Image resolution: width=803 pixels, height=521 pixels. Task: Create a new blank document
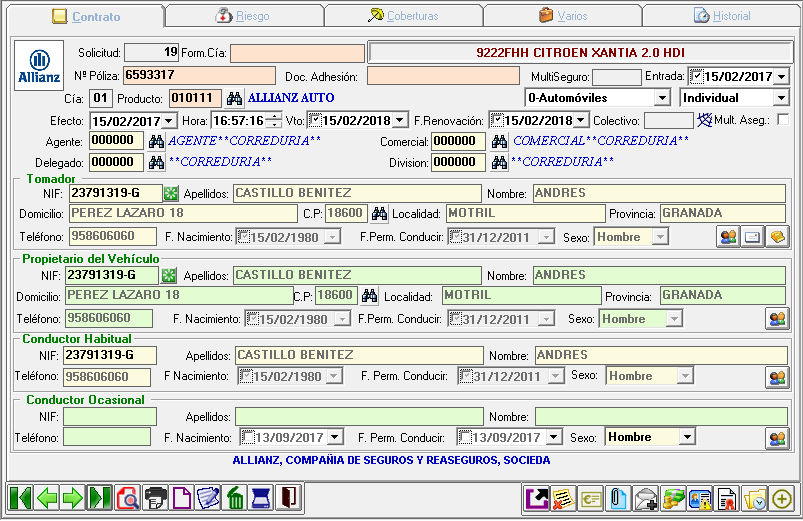pyautogui.click(x=182, y=498)
